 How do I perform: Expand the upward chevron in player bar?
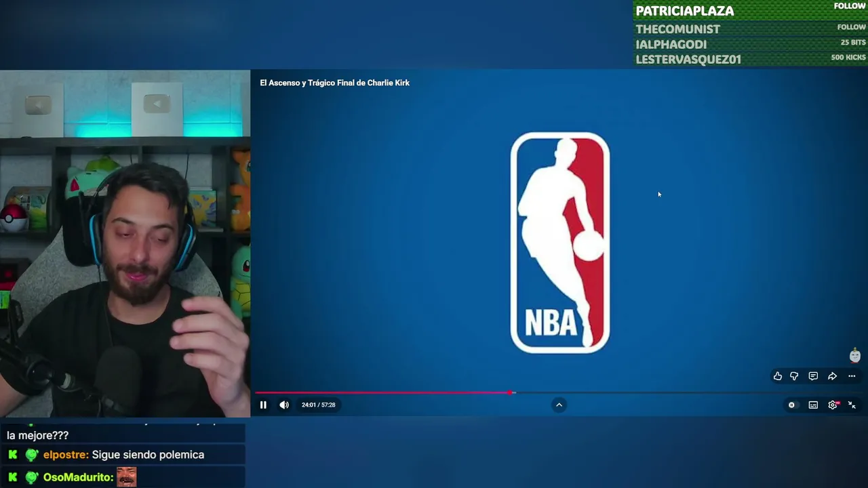[x=559, y=405]
